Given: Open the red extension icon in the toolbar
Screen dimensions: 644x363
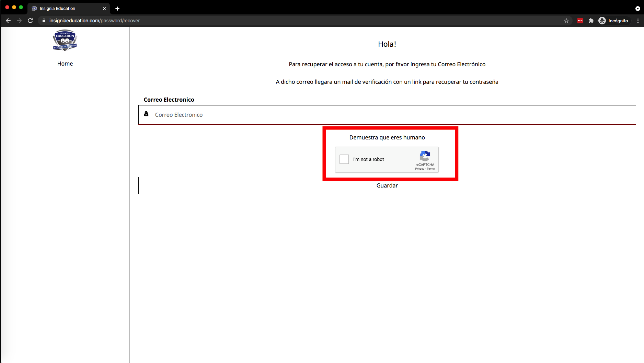Looking at the screenshot, I should pyautogui.click(x=580, y=21).
